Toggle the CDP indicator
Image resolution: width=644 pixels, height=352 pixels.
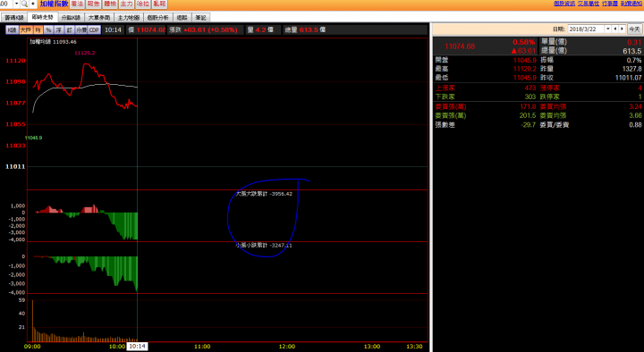click(94, 30)
